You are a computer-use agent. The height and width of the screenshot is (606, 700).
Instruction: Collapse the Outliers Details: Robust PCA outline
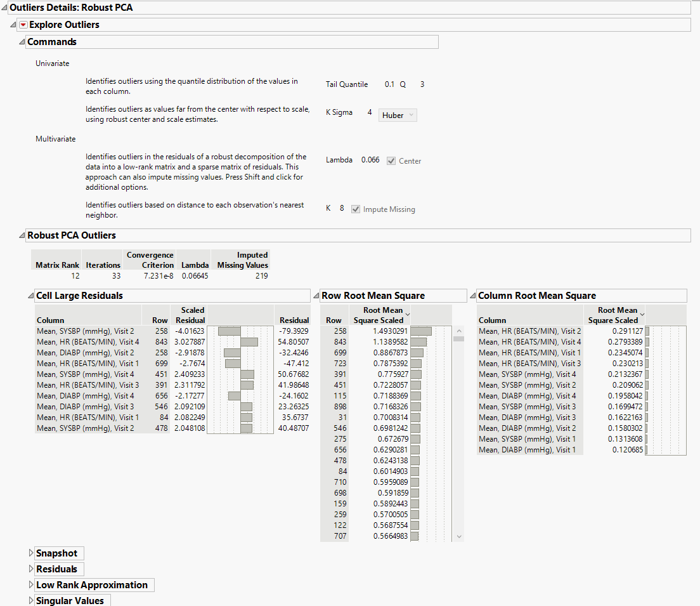click(4, 8)
